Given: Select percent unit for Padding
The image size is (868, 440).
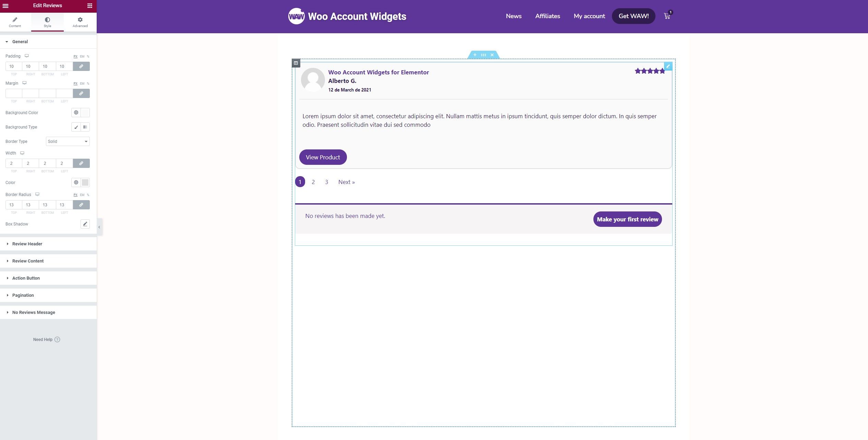Looking at the screenshot, I should click(x=88, y=57).
